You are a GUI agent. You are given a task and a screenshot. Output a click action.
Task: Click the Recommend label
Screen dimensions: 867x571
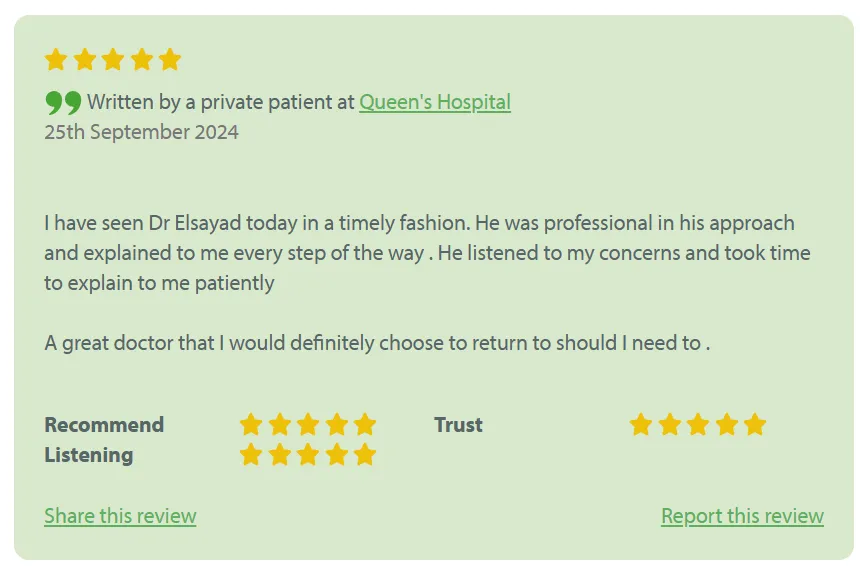[x=104, y=425]
